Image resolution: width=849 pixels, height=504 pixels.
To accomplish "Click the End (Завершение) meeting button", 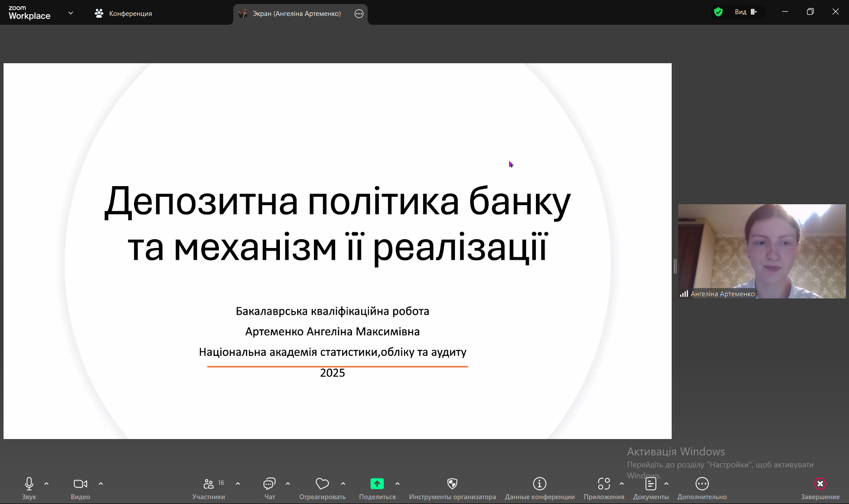I will pos(820,484).
